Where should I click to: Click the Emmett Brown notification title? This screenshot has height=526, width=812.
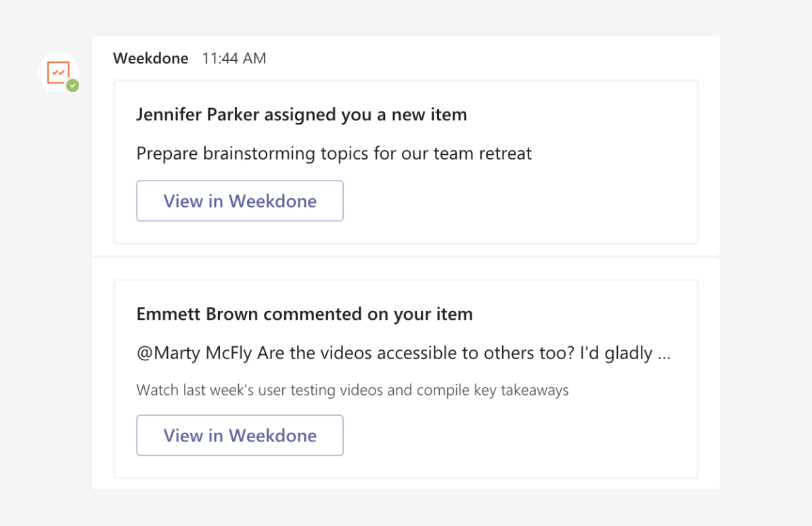pyautogui.click(x=304, y=314)
